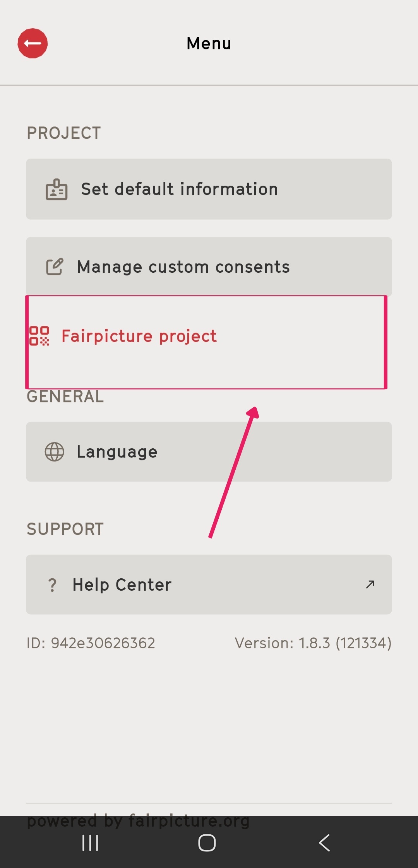The width and height of the screenshot is (418, 868).
Task: Open the Help Center entry
Action: (x=209, y=584)
